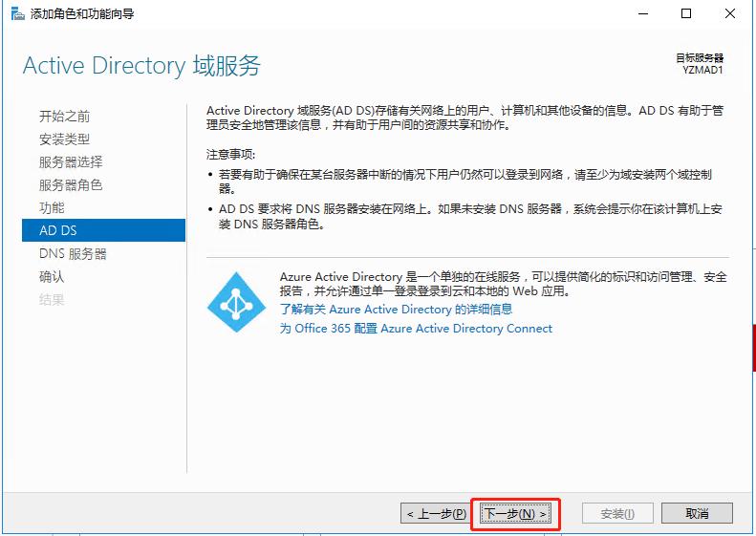Screen dimensions: 756x536
Task: Minimize the wizard window
Action: 643,14
